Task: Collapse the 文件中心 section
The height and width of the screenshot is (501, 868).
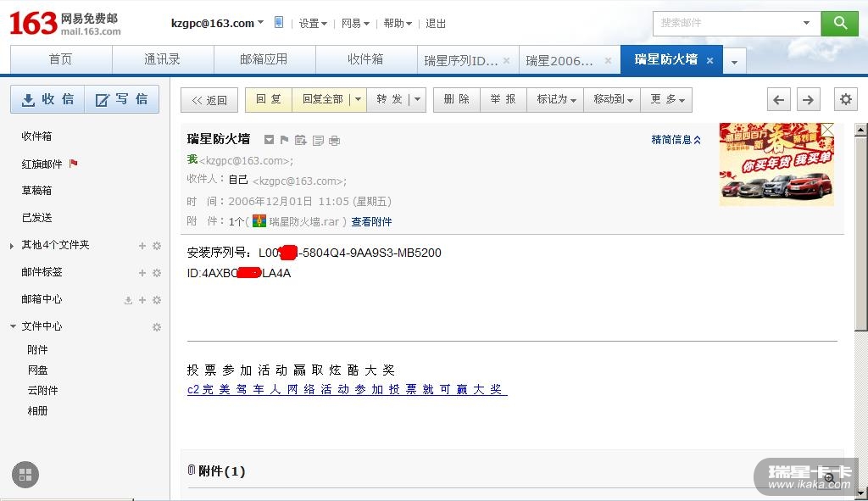Action: click(13, 326)
